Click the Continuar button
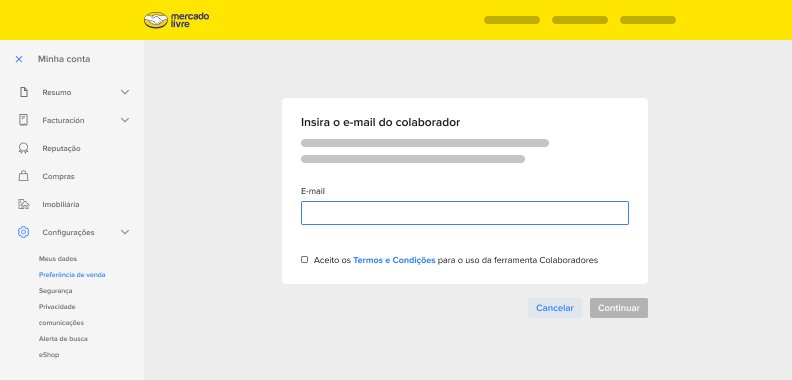 click(x=619, y=308)
